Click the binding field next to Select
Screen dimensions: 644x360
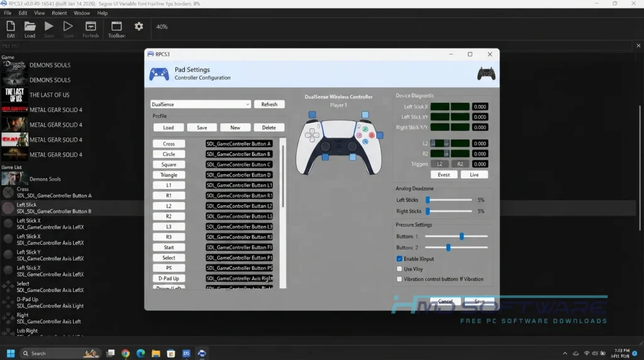coord(239,257)
